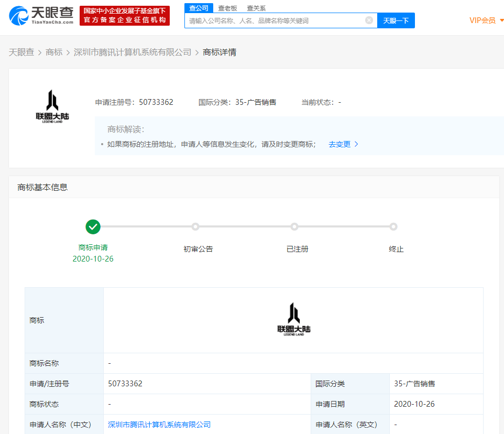
Task: Click the 初审公告 progress step circle
Action: coord(195,226)
